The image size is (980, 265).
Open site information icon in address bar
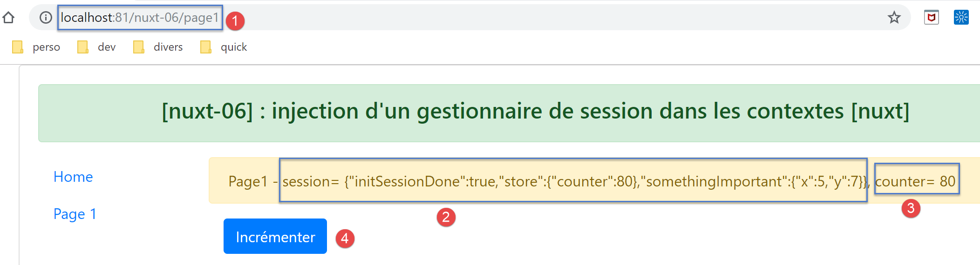pyautogui.click(x=46, y=18)
